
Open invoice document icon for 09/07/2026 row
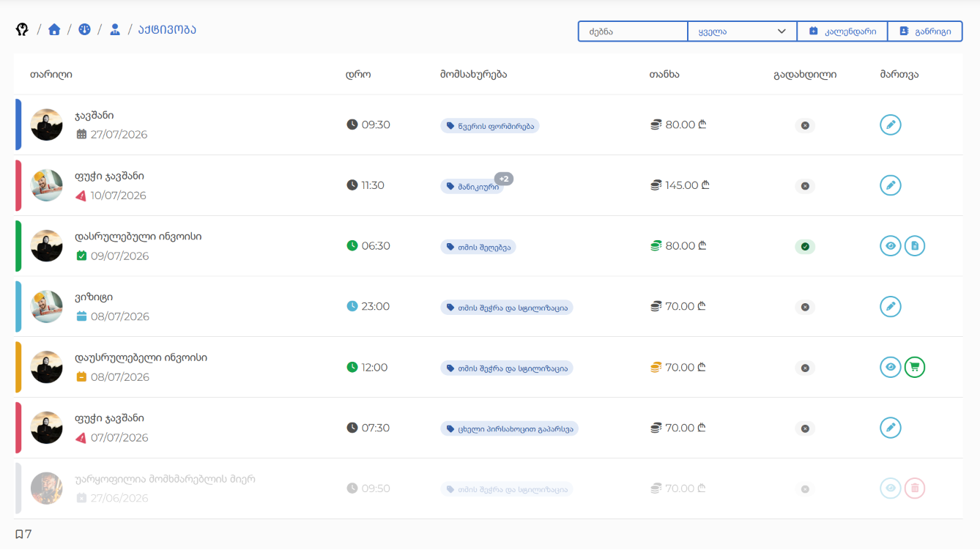tap(915, 246)
